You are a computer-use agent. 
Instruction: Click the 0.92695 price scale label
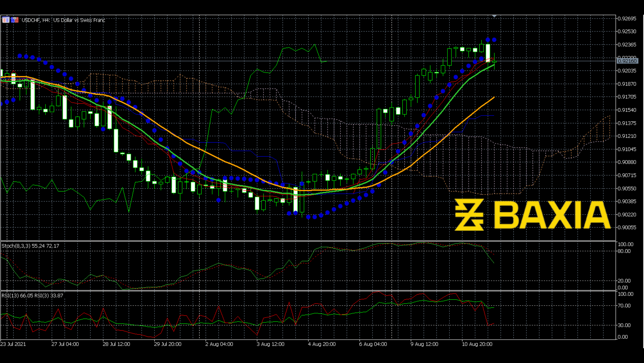627,18
